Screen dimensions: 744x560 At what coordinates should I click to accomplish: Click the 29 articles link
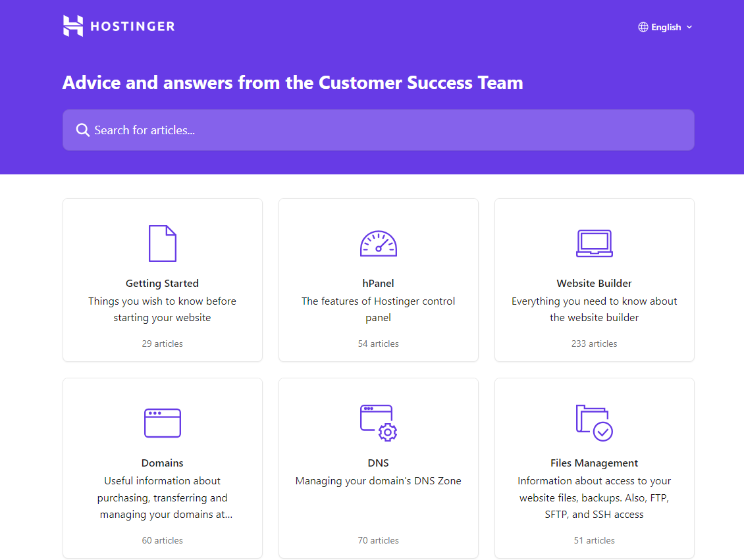163,343
